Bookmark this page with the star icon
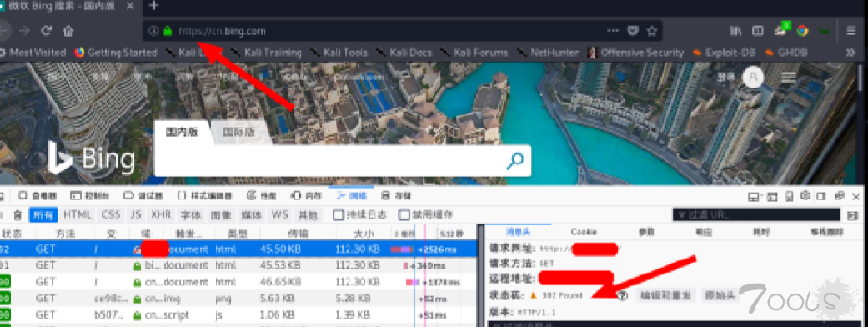 [x=651, y=31]
